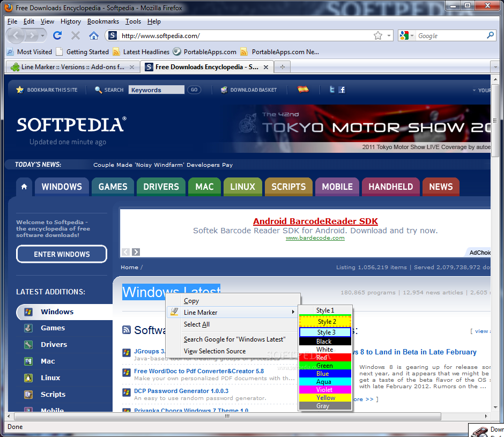
Task: Select the Style 3 aqua marker
Action: pos(325,332)
